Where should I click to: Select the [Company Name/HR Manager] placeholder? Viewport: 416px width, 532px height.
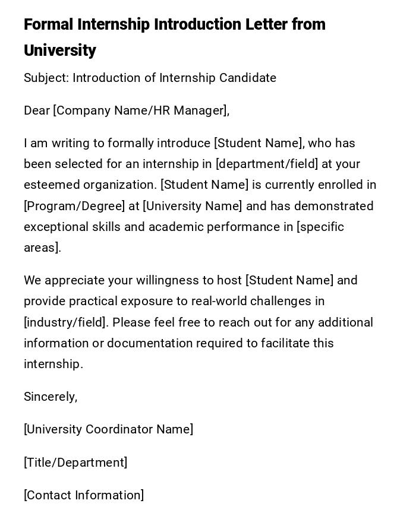(x=141, y=110)
